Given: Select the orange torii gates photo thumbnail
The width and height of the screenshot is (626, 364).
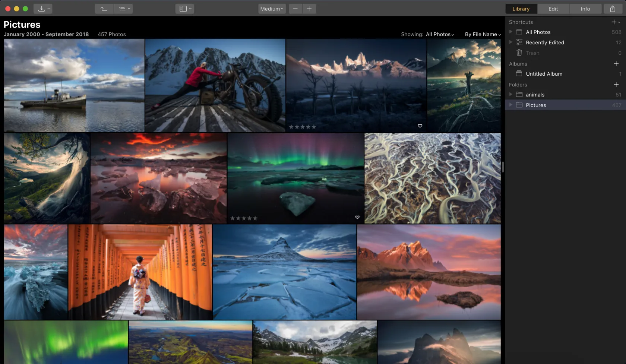Looking at the screenshot, I should [140, 272].
